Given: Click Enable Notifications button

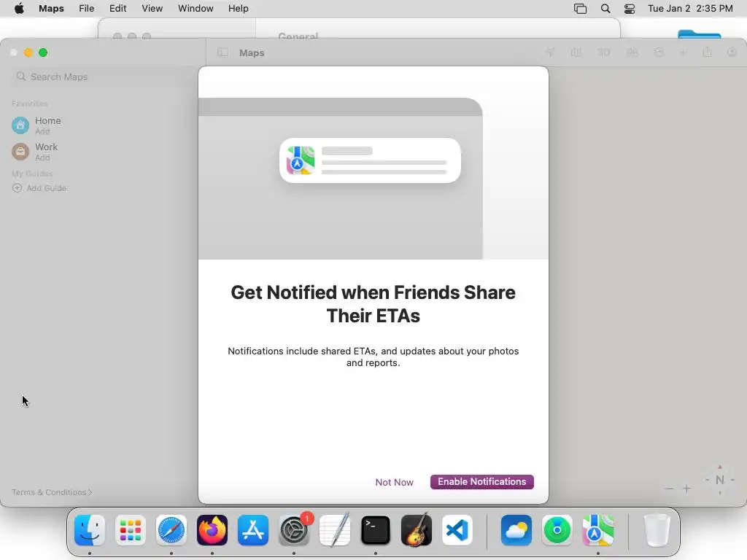Looking at the screenshot, I should click(481, 482).
